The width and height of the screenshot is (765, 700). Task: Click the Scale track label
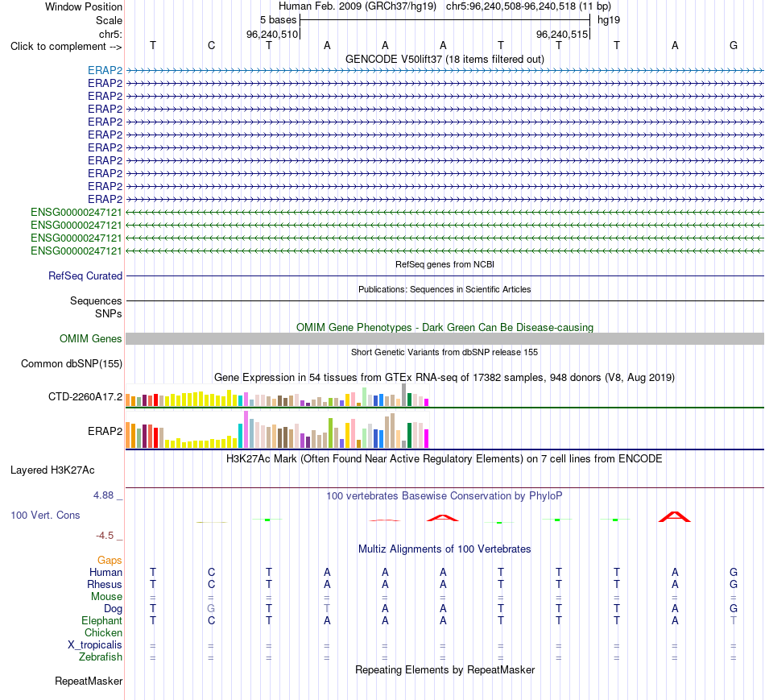109,20
